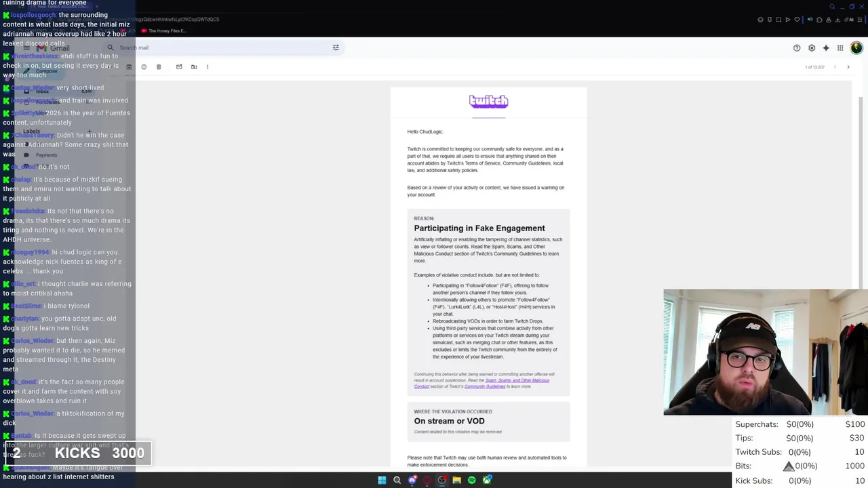
Task: Click the Search mail field
Action: pos(224,47)
